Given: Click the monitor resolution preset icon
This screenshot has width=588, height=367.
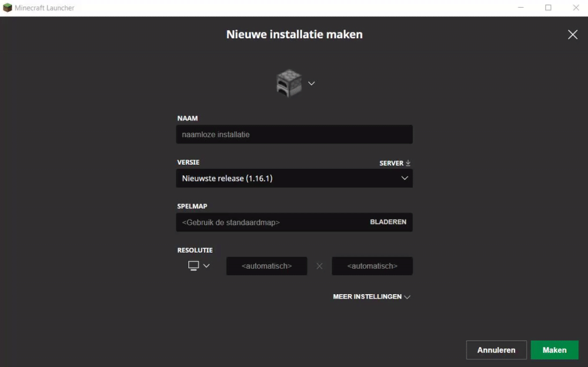Looking at the screenshot, I should pos(193,266).
